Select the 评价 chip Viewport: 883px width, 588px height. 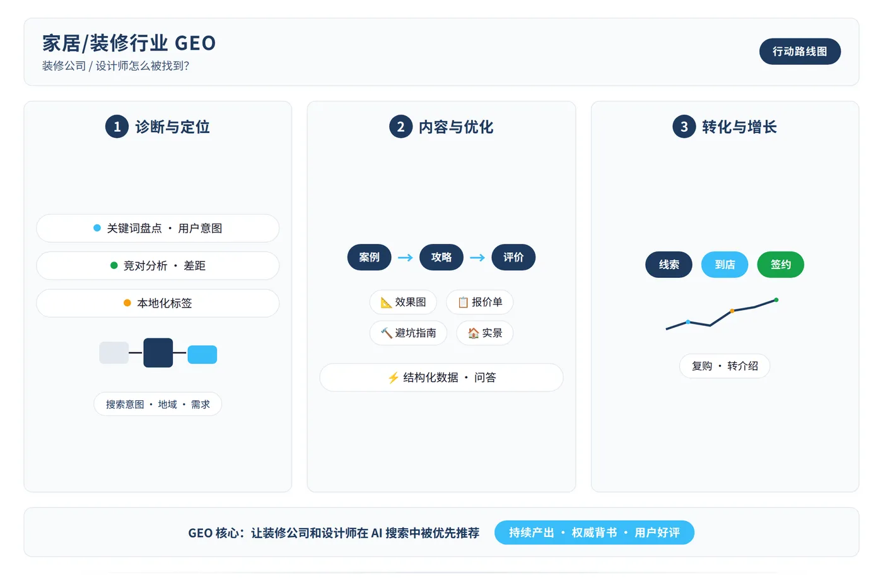[x=513, y=257]
